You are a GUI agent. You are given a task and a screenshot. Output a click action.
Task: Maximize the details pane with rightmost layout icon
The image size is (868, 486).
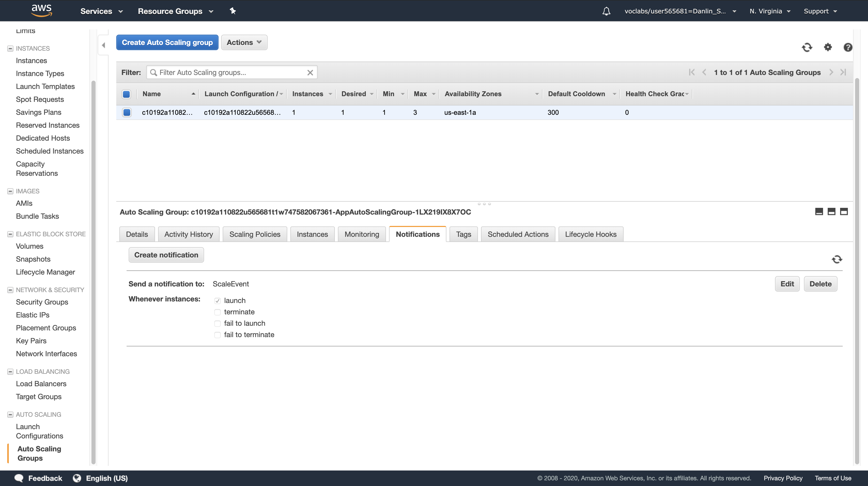[844, 211]
